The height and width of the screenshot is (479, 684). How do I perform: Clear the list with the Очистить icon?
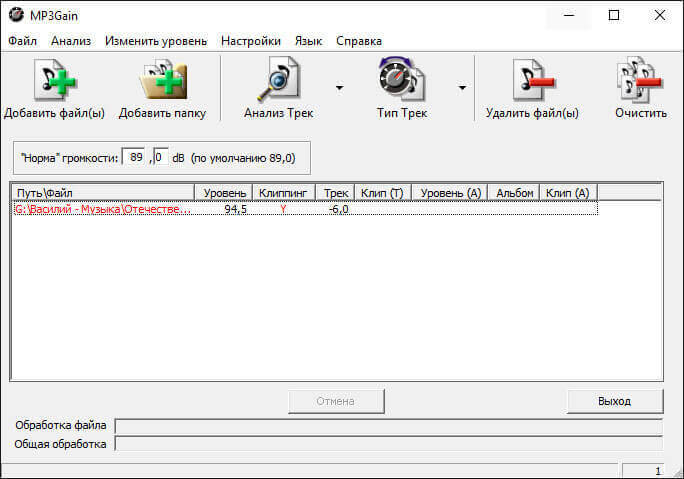click(x=640, y=79)
